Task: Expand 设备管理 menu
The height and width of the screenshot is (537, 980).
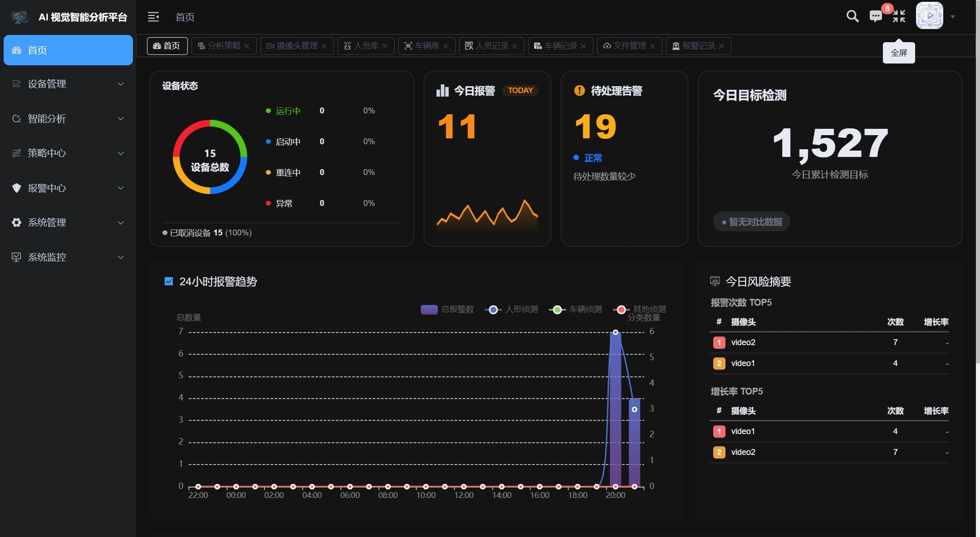Action: coord(68,84)
